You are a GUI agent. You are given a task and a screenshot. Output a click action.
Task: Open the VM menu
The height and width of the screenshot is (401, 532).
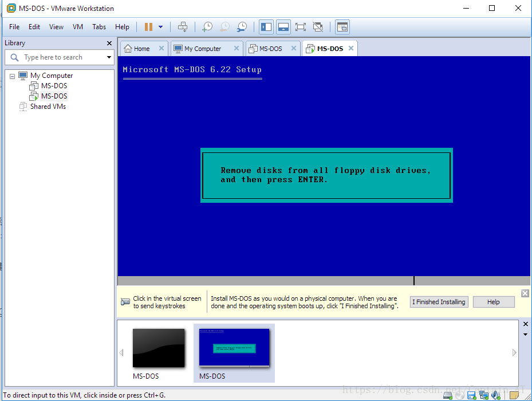tap(78, 27)
